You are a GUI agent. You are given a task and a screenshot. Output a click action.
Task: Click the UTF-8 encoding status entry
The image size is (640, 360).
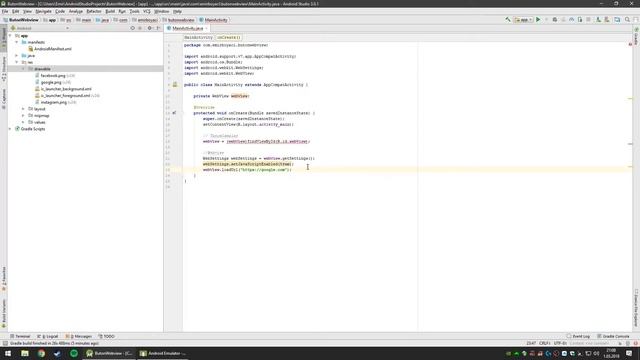[x=560, y=344]
